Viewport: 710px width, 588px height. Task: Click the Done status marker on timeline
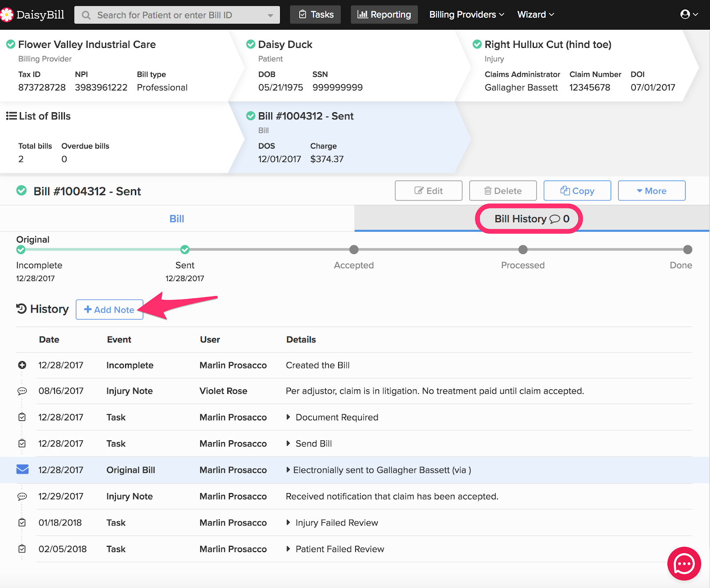coord(688,250)
